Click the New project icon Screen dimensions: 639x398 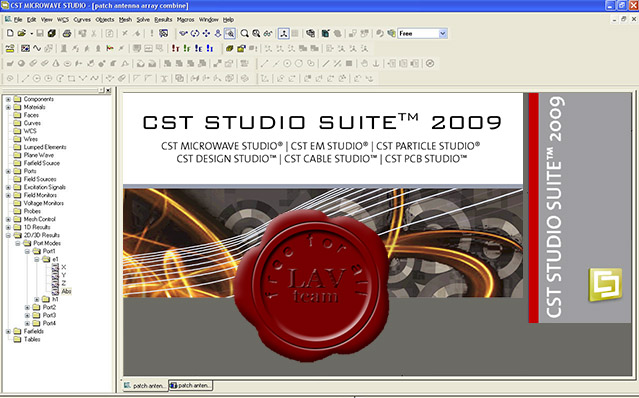10,33
